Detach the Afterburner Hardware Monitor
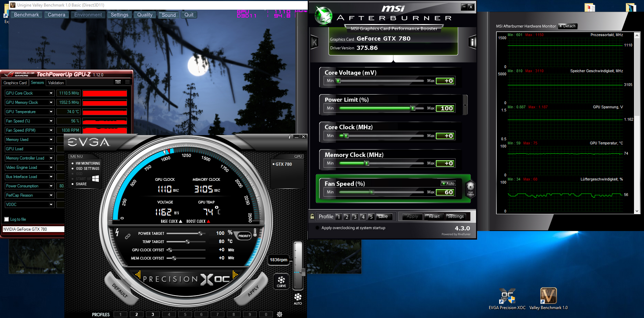 568,26
